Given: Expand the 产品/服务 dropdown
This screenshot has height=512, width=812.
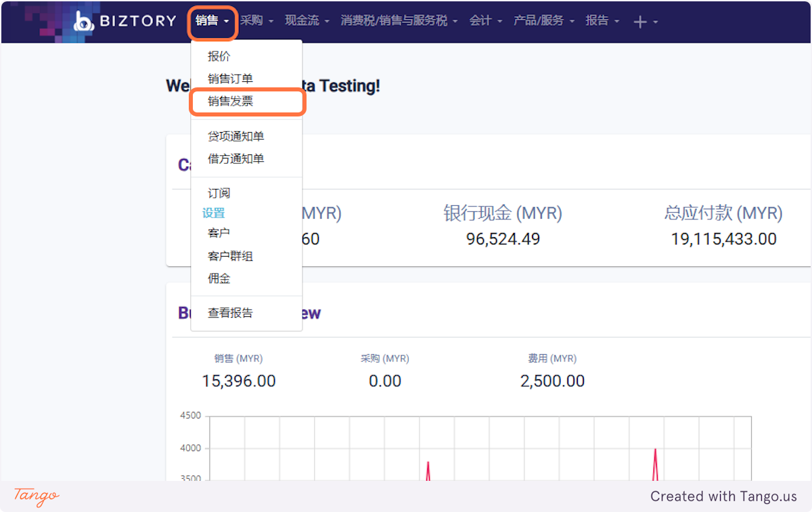Looking at the screenshot, I should pyautogui.click(x=543, y=21).
